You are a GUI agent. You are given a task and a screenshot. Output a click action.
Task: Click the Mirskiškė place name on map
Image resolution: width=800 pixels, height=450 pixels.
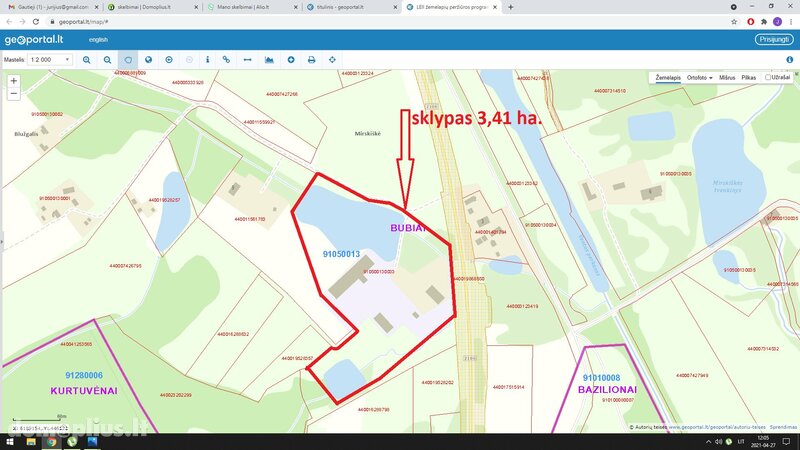[x=367, y=133]
